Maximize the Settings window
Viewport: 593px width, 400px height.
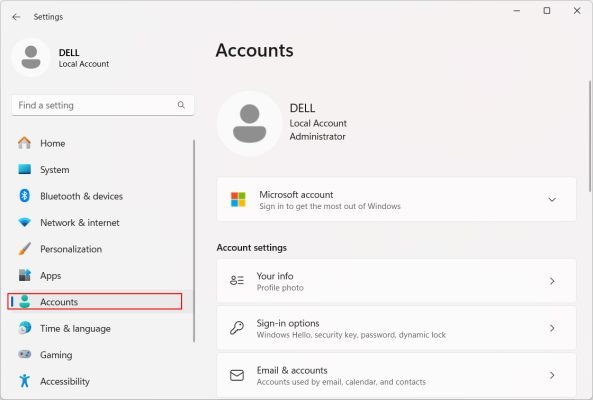click(547, 11)
